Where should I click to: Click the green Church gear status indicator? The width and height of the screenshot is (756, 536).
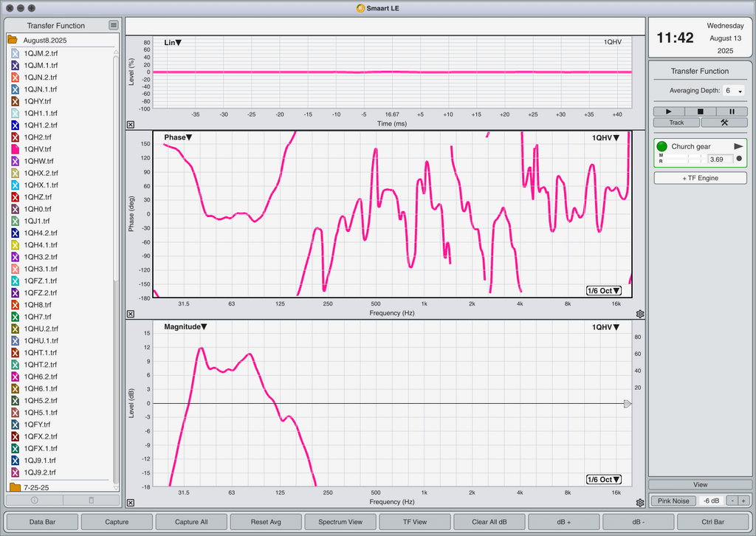pyautogui.click(x=662, y=146)
